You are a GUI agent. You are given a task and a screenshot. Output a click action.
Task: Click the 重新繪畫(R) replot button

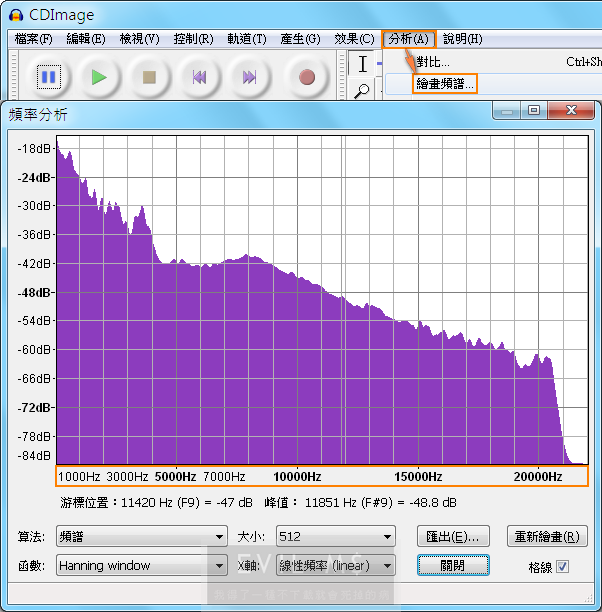point(547,537)
